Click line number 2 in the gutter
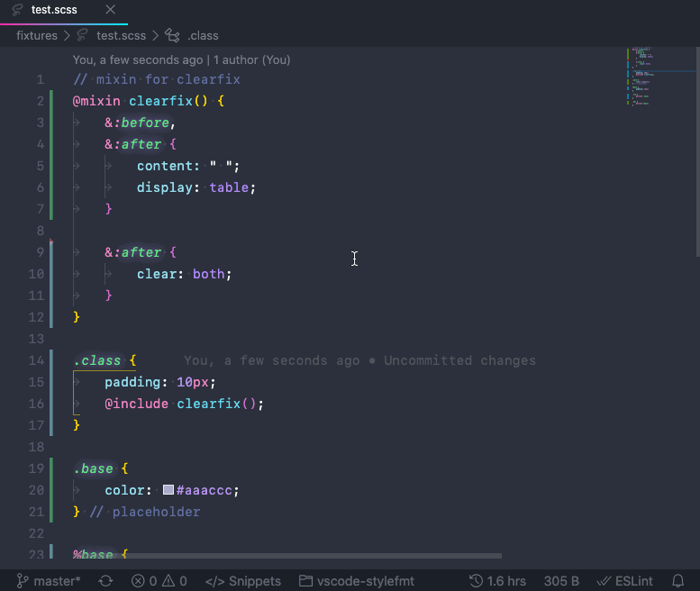The height and width of the screenshot is (591, 700). click(x=41, y=101)
